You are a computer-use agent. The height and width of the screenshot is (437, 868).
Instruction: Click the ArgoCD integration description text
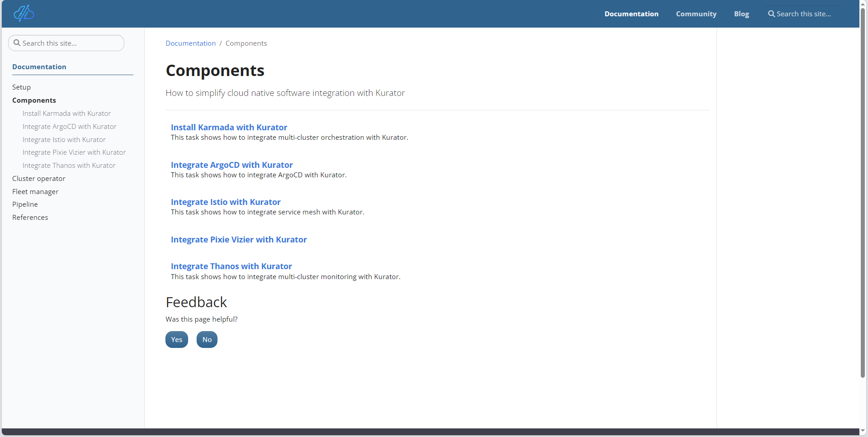[259, 175]
